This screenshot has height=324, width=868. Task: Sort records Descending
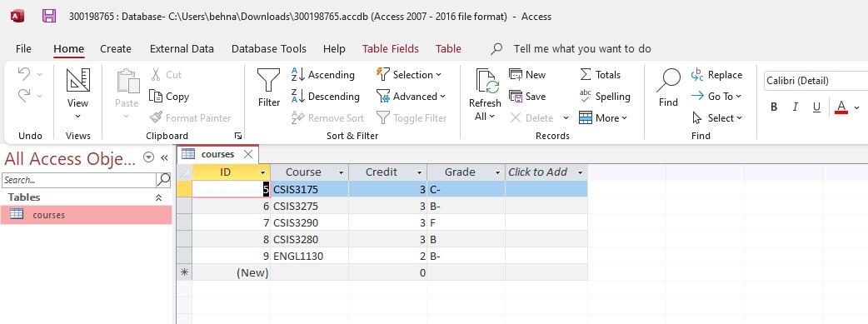click(x=326, y=97)
